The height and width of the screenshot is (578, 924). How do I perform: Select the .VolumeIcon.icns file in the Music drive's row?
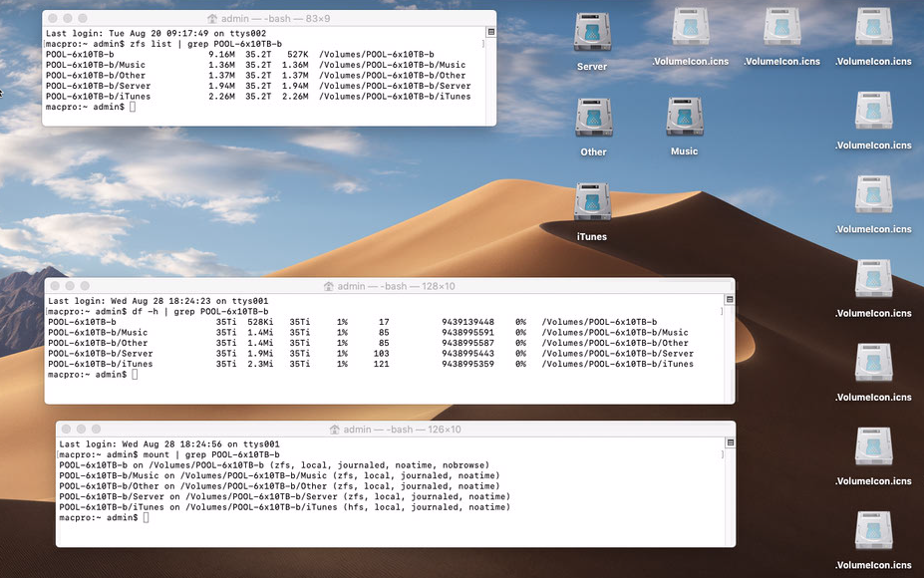pyautogui.click(x=874, y=112)
